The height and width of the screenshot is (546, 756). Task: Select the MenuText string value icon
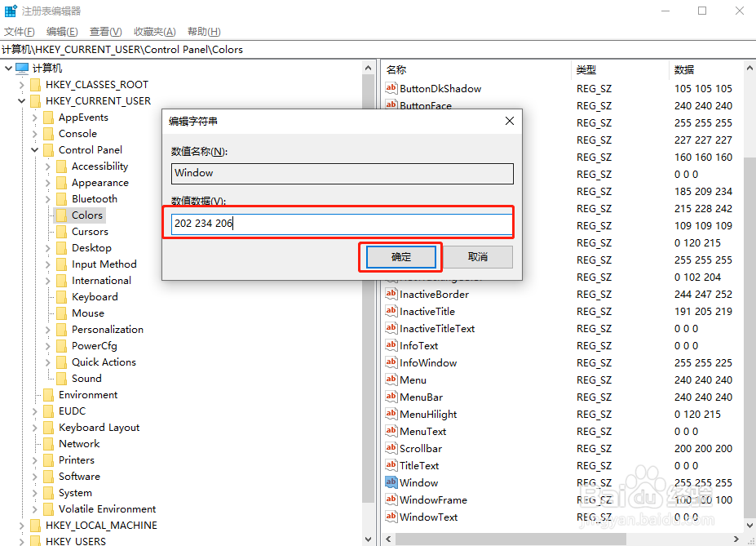(391, 431)
